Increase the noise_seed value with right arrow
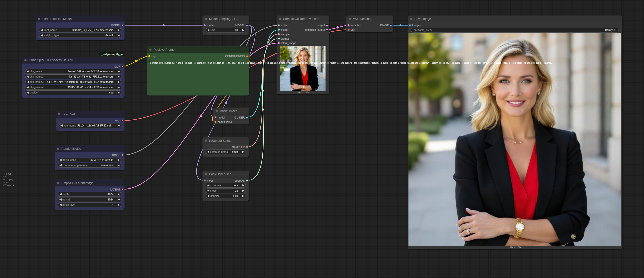Viewport: 644px width, 278px height. (119, 160)
